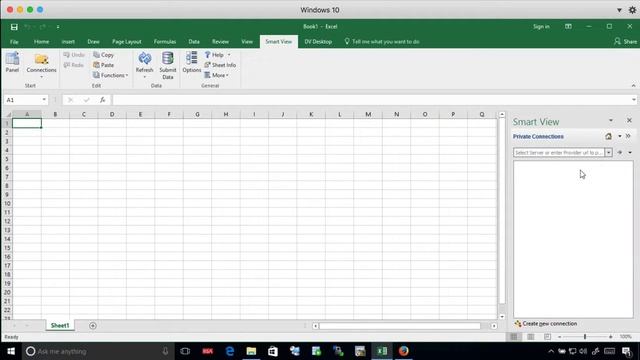Click the Share button
The width and height of the screenshot is (640, 360).
(x=625, y=42)
